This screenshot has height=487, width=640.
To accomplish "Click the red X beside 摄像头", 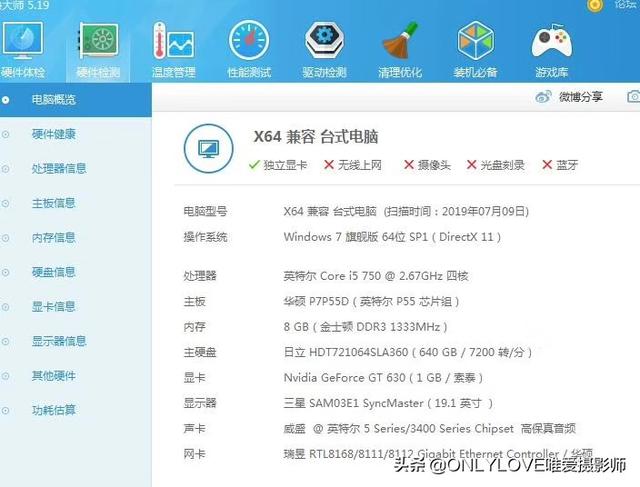I will pyautogui.click(x=409, y=165).
